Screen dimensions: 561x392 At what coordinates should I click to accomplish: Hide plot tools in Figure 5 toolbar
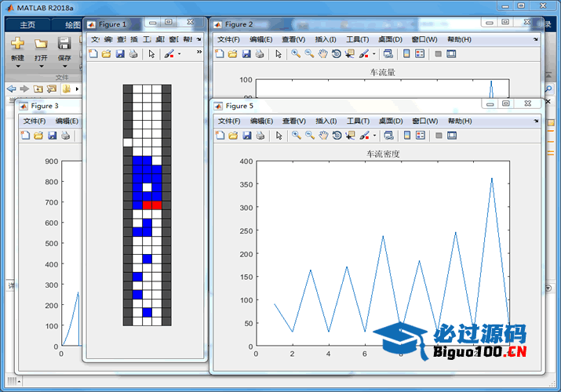click(x=439, y=136)
